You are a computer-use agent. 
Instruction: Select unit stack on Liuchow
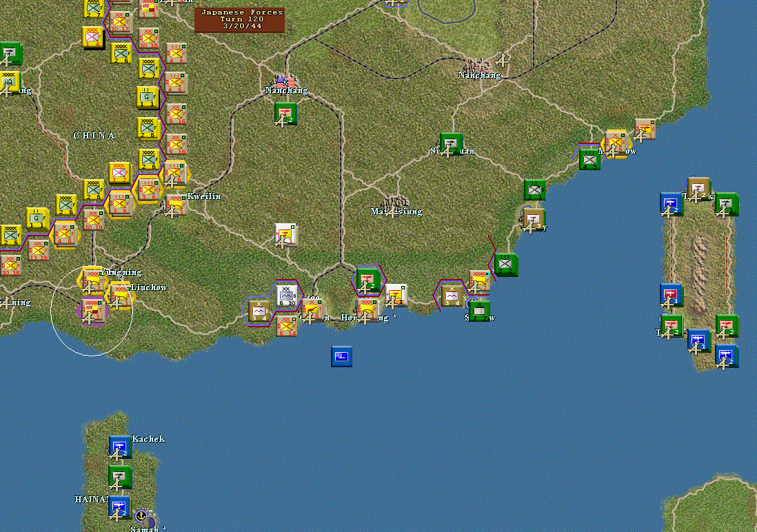tap(119, 295)
